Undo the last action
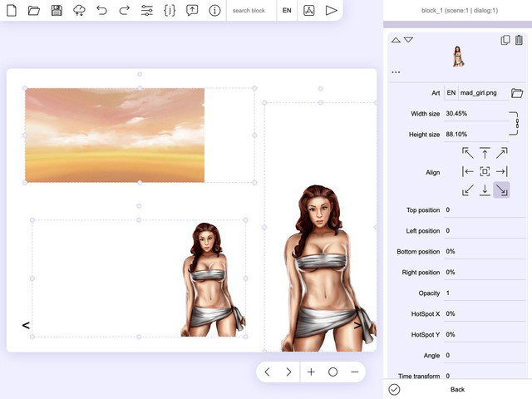Screen dimensions: 532x399 tap(101, 11)
